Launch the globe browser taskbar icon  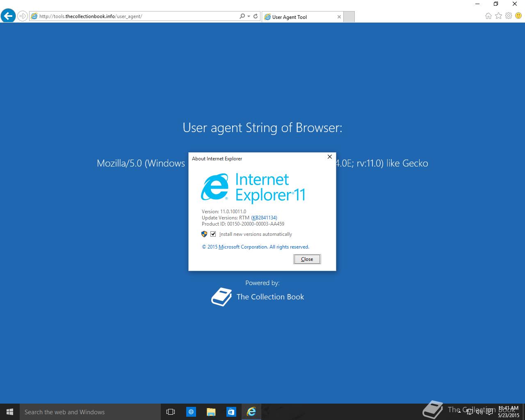191,412
